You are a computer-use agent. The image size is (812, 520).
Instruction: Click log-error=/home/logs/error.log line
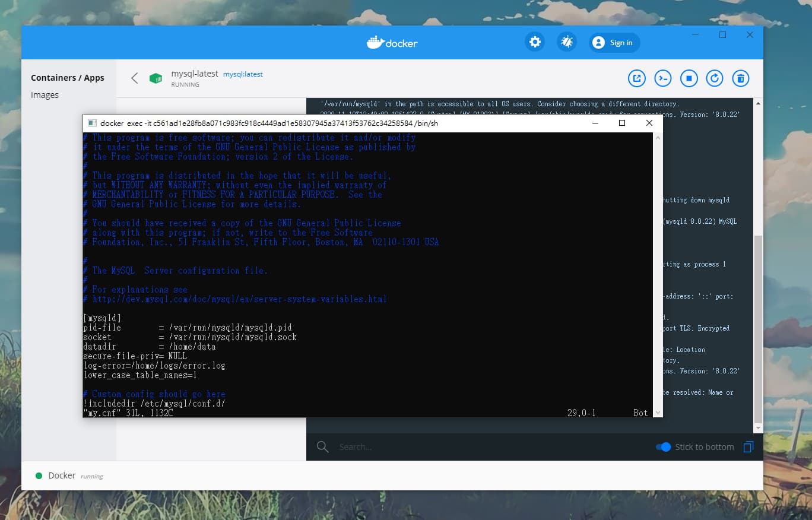pos(154,366)
